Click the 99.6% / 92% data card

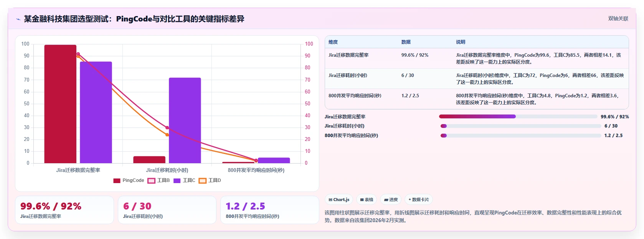(x=64, y=210)
